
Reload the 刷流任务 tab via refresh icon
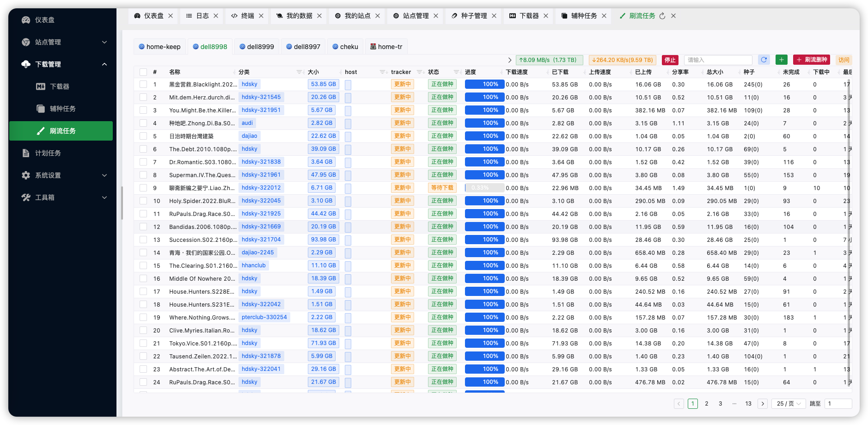click(662, 16)
